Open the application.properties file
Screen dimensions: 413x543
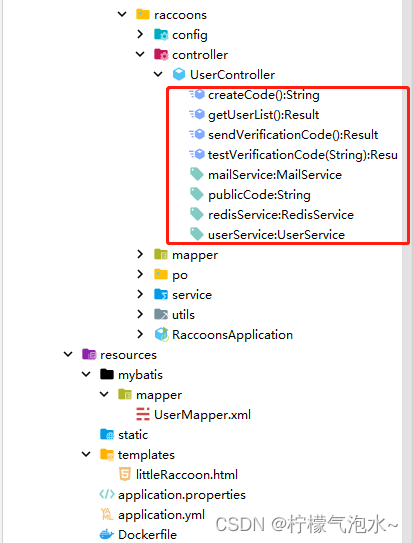182,495
